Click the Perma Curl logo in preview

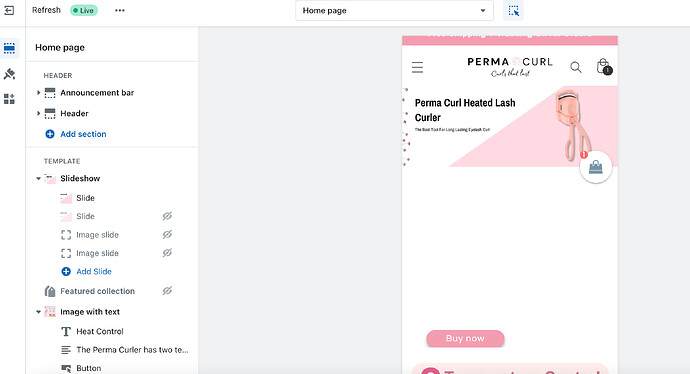(x=510, y=66)
